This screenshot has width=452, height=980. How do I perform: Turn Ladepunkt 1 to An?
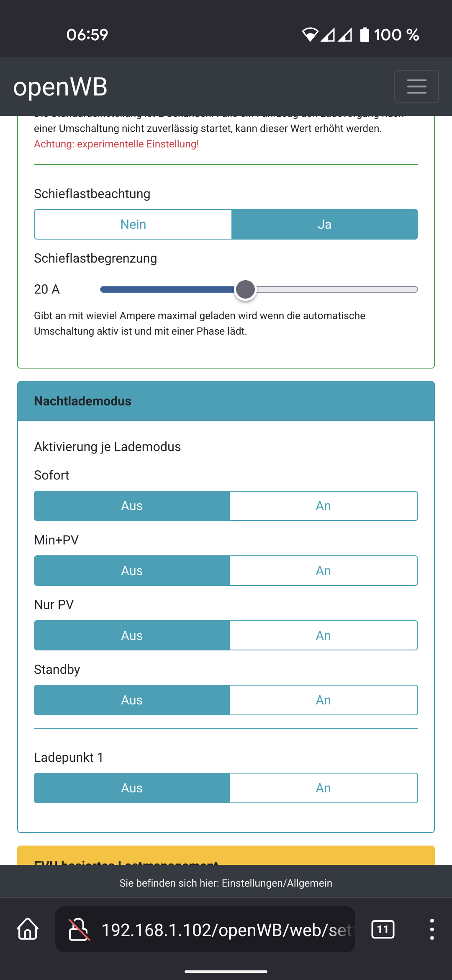324,788
